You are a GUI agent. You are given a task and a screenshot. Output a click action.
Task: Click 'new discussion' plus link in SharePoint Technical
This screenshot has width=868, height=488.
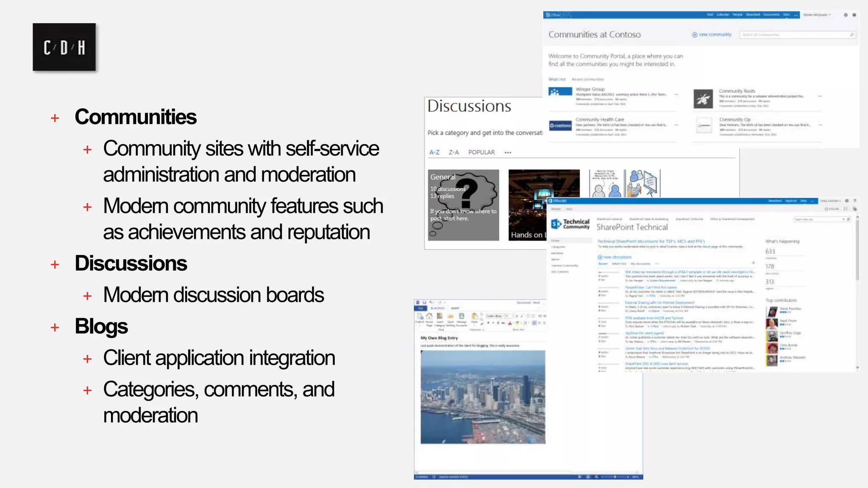[x=615, y=257]
